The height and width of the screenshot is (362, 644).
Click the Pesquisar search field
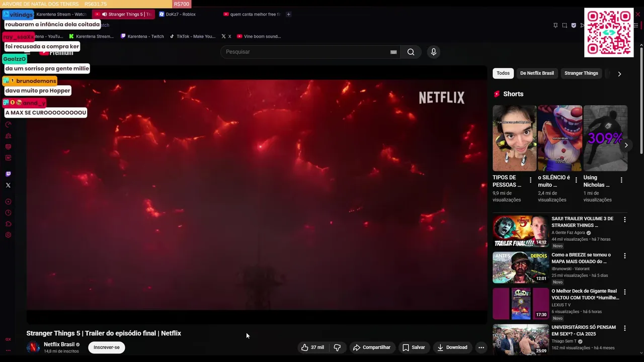coord(310,52)
